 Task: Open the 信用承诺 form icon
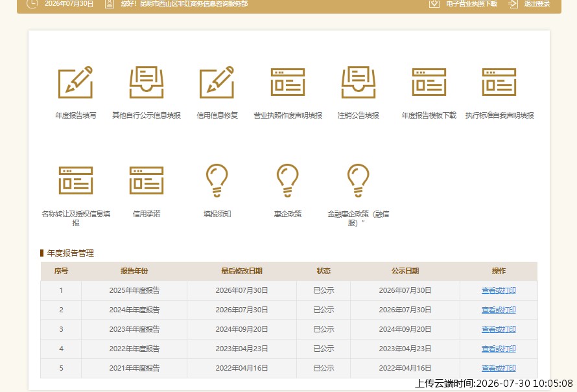[x=147, y=181]
